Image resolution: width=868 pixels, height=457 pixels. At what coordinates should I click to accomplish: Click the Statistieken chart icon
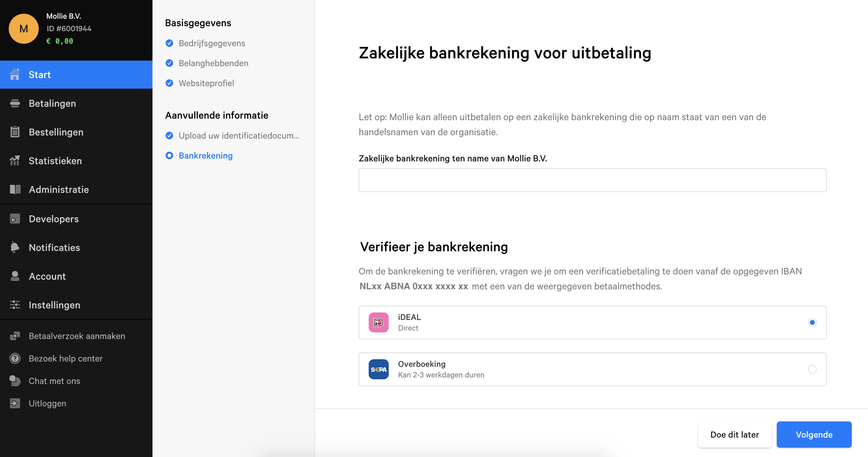point(15,160)
